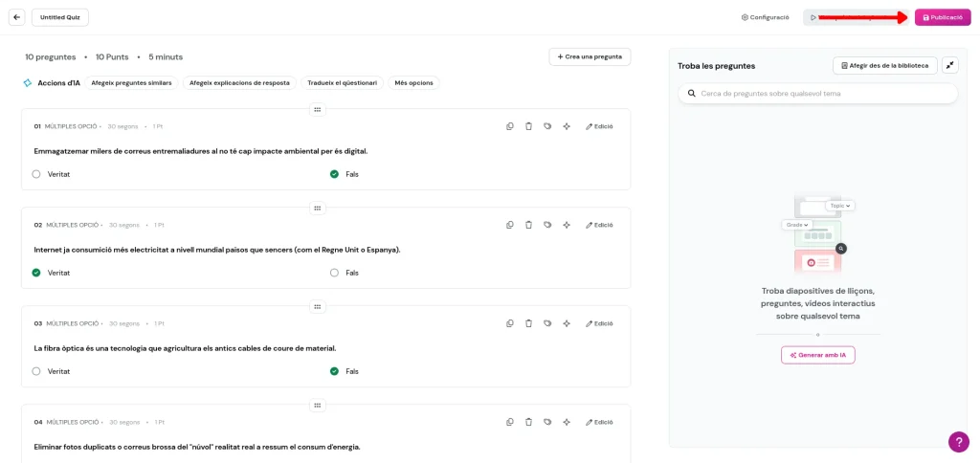
Task: Click the trash icon on question 04
Action: (x=528, y=422)
